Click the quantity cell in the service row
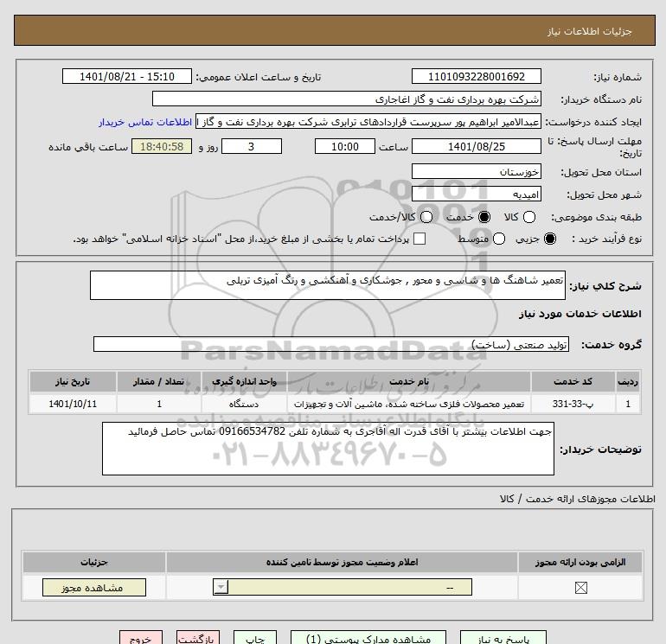This screenshot has height=644, width=666. pyautogui.click(x=159, y=404)
